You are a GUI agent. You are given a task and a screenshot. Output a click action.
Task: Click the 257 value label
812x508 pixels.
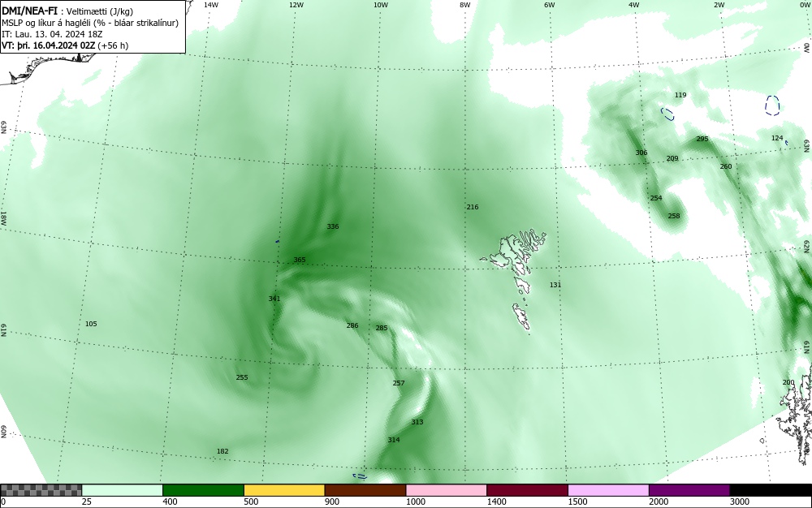click(x=399, y=383)
